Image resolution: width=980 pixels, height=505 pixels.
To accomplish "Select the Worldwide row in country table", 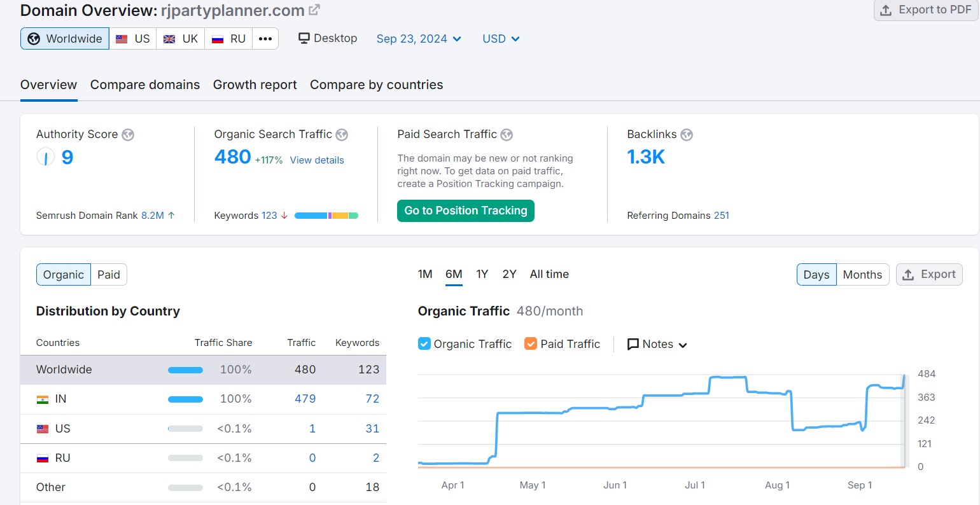I will click(203, 370).
